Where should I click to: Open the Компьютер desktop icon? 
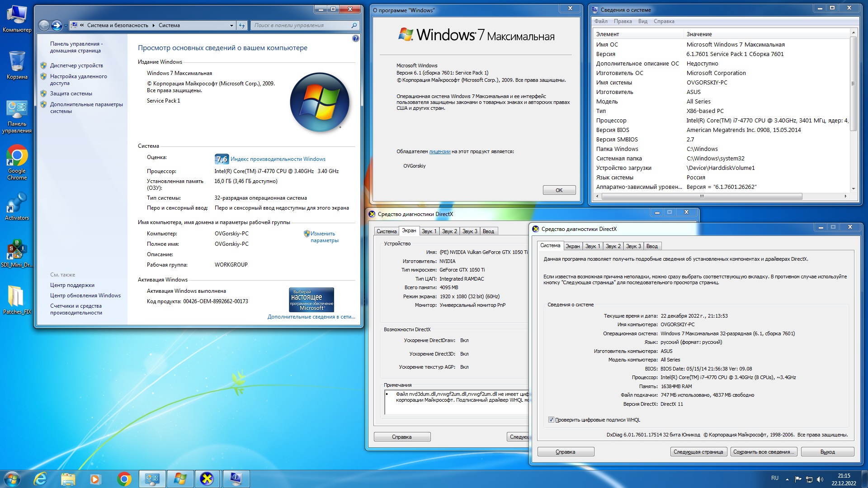coord(17,19)
